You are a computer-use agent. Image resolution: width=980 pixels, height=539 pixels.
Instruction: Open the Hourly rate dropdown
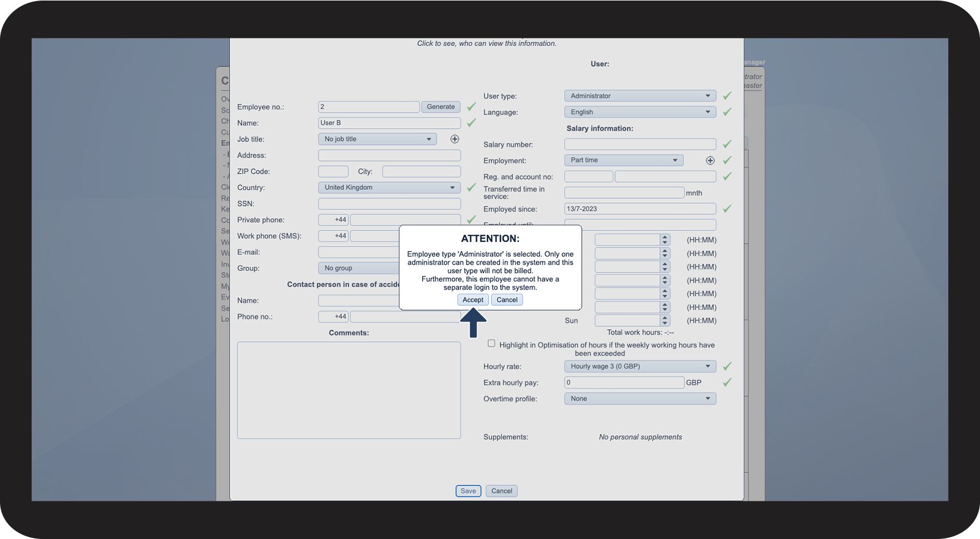pyautogui.click(x=640, y=366)
